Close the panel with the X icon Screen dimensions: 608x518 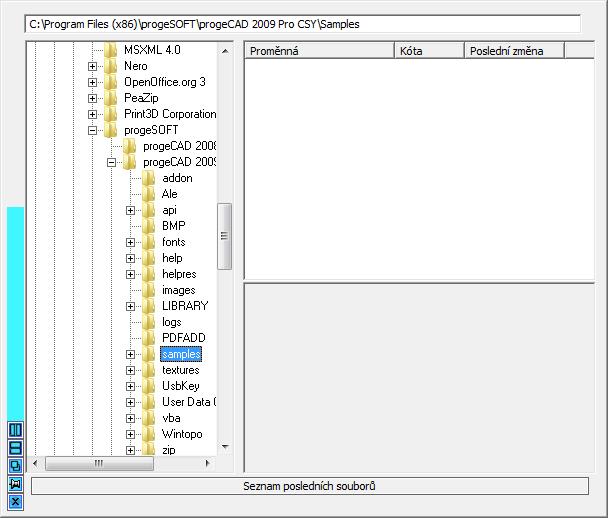15,502
